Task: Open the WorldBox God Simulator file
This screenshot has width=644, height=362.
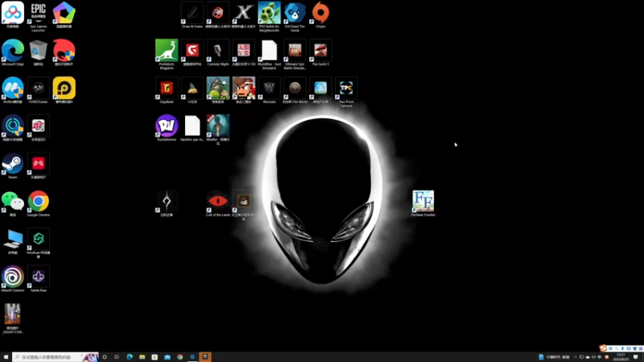Action: (269, 54)
